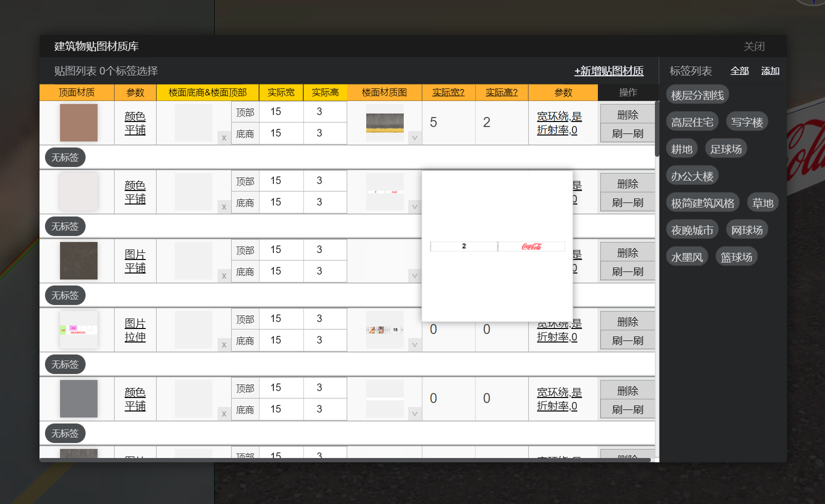Open first row gray-yellow facade texture thumbnail
Viewport: 825px width, 504px height.
(x=385, y=122)
